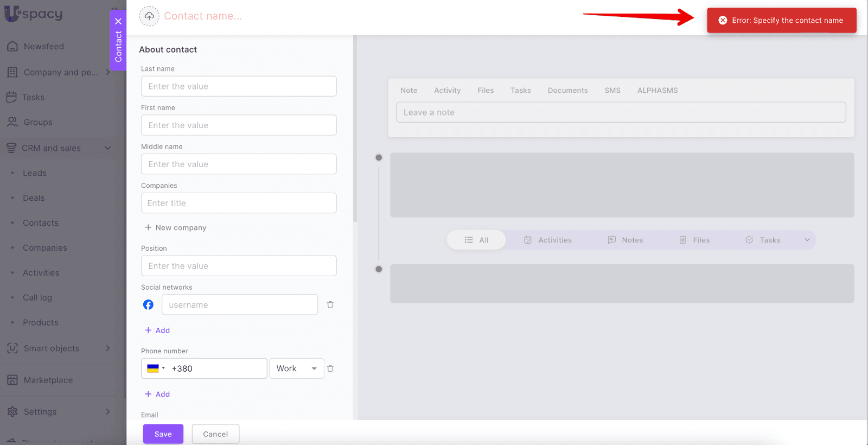Click the avatar upload icon

[149, 16]
